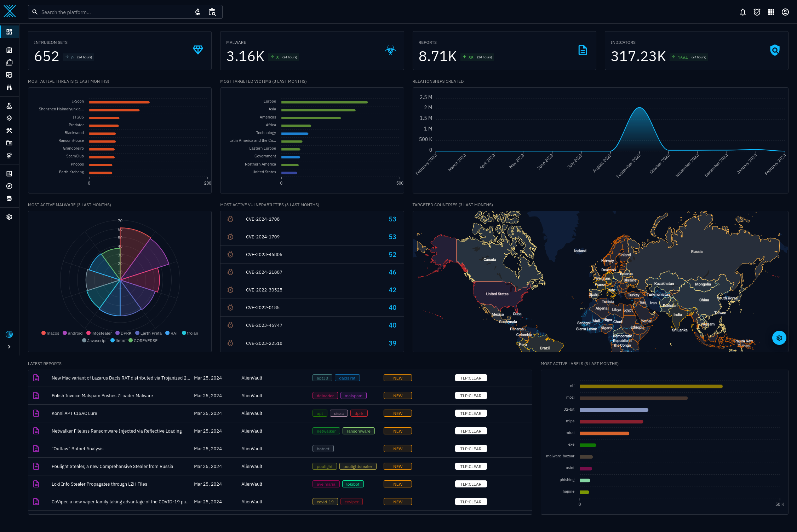Click the apt38 label tag
The width and height of the screenshot is (797, 532).
pyautogui.click(x=322, y=378)
